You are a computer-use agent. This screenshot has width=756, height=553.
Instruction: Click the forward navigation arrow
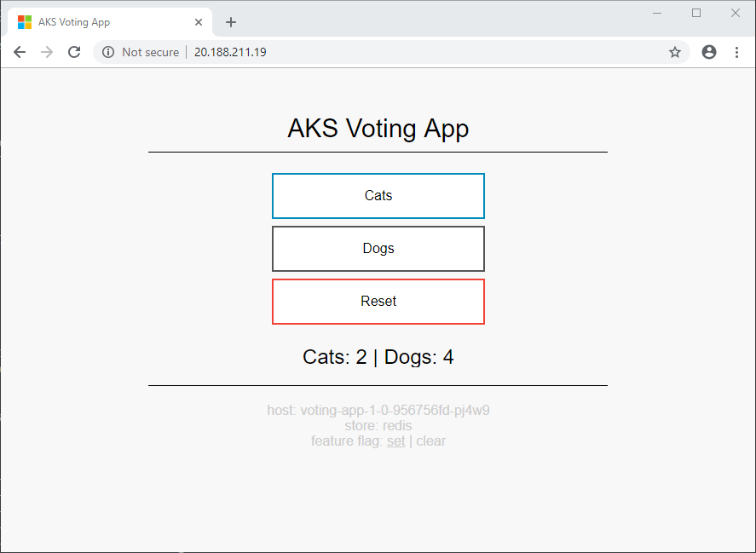coord(47,52)
